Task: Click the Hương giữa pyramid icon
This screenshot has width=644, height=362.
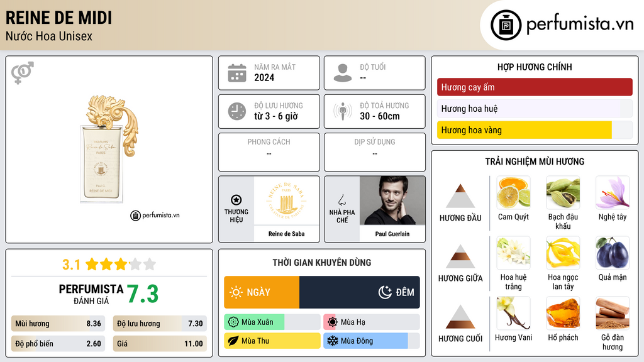Action: pos(460,256)
